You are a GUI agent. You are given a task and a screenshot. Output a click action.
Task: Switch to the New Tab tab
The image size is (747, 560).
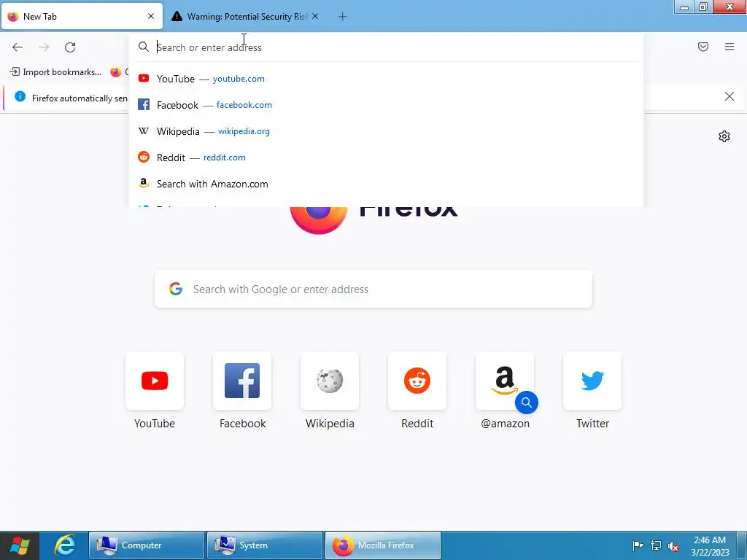(82, 17)
